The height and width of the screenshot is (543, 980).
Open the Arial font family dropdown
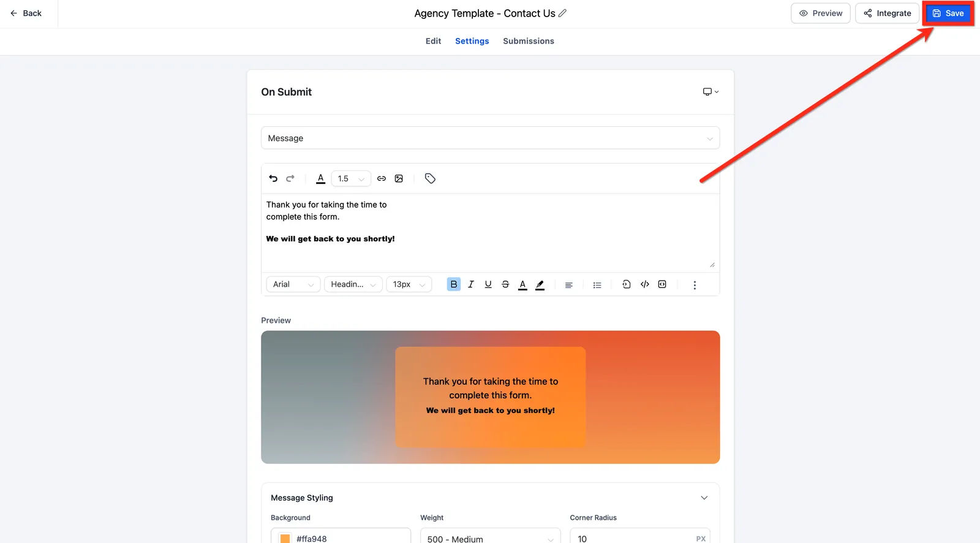coord(293,284)
